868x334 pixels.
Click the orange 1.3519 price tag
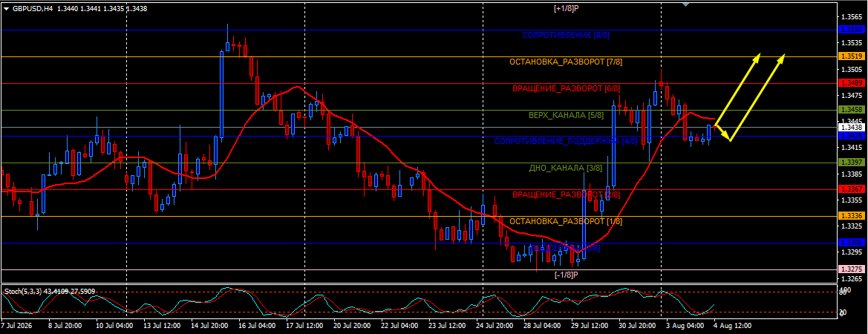849,56
